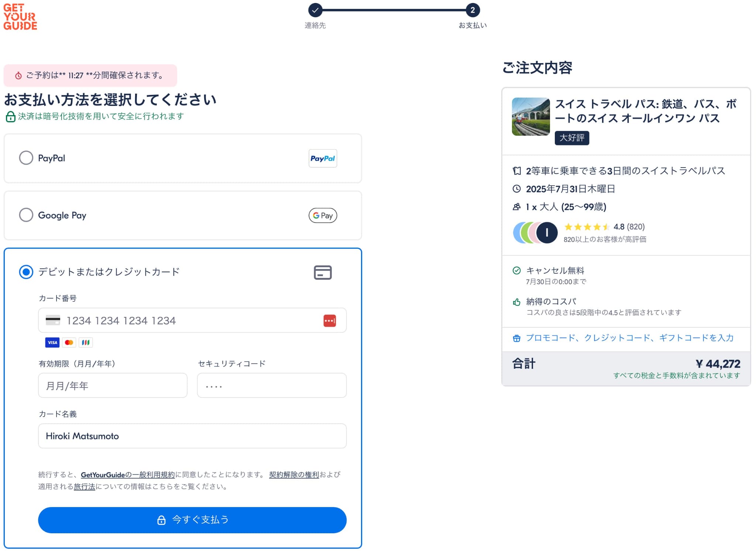Click the Swiss train tour thumbnail

(531, 117)
